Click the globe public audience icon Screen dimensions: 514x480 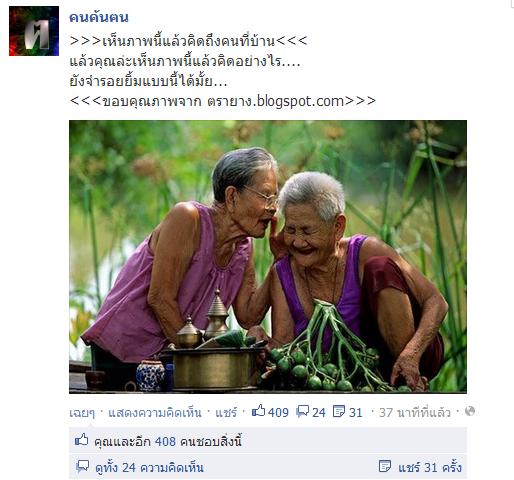(470, 411)
